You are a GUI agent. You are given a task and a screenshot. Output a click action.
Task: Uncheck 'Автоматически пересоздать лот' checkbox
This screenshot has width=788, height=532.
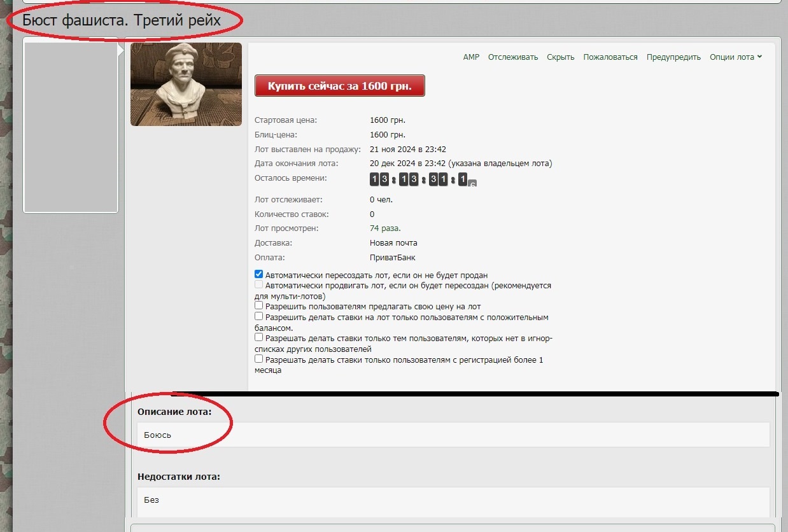pos(259,275)
